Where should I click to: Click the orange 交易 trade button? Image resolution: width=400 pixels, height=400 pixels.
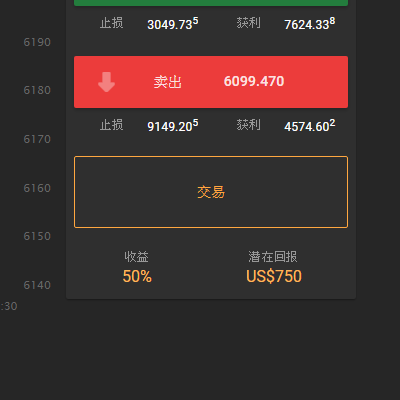point(211,192)
